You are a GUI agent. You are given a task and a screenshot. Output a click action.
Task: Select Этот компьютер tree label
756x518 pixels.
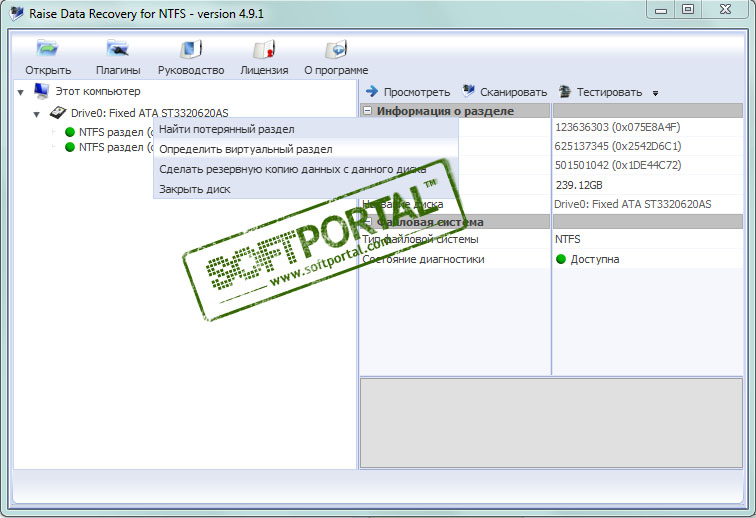tap(98, 91)
